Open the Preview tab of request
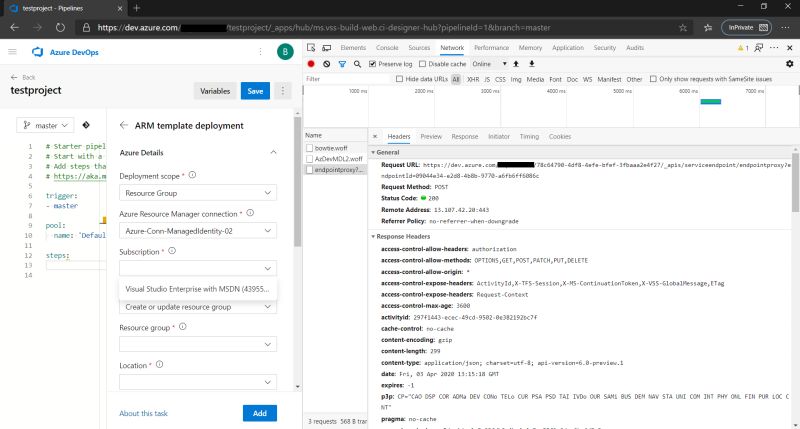The width and height of the screenshot is (800, 429). point(431,136)
